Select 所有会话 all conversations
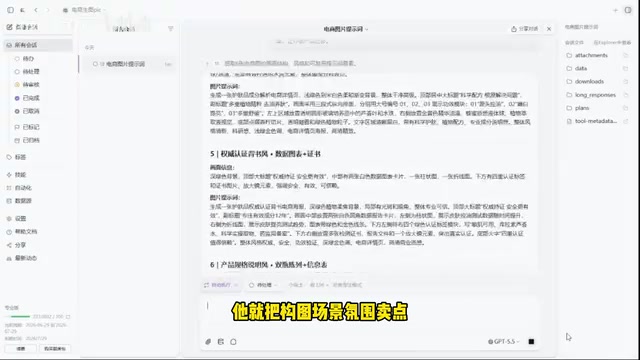Screen dimensions: 640x360 pyautogui.click(x=38, y=45)
